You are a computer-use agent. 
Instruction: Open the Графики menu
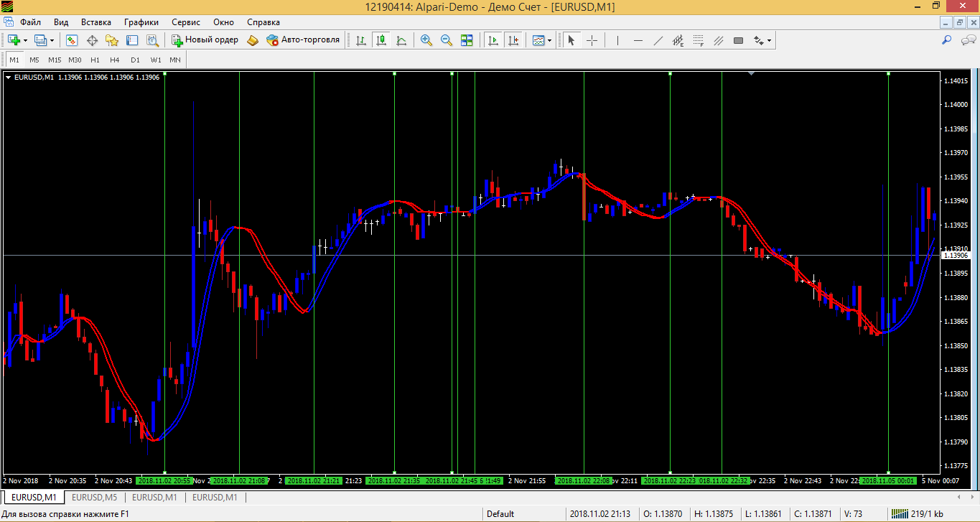[x=141, y=22]
